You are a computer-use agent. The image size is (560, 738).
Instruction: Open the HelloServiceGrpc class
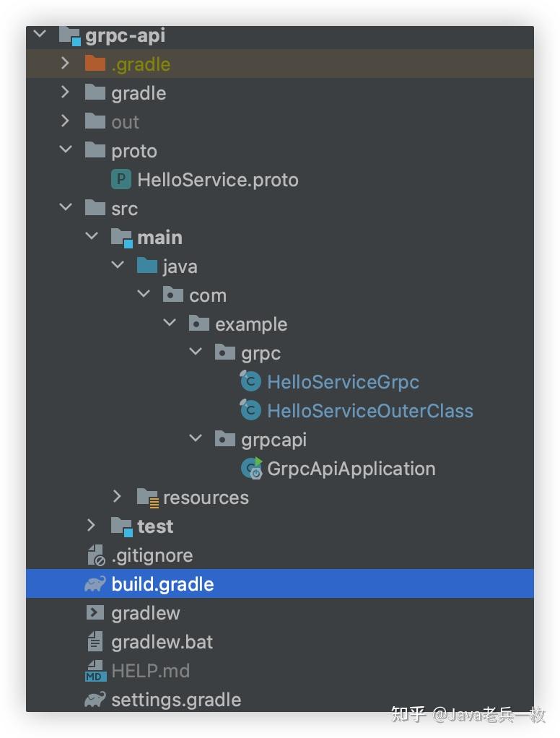click(342, 381)
